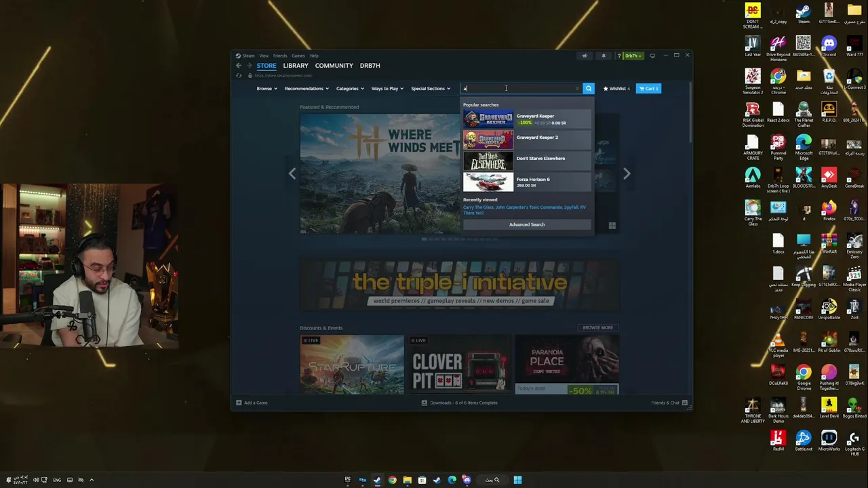Switch to the COMMUNITY tab
This screenshot has height=488, width=868.
334,66
